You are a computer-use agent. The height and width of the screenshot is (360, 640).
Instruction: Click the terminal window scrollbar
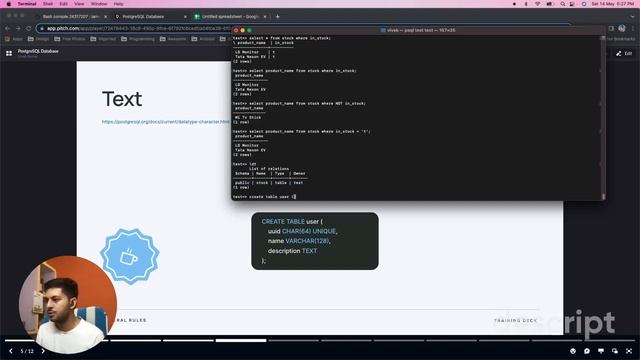point(603,118)
